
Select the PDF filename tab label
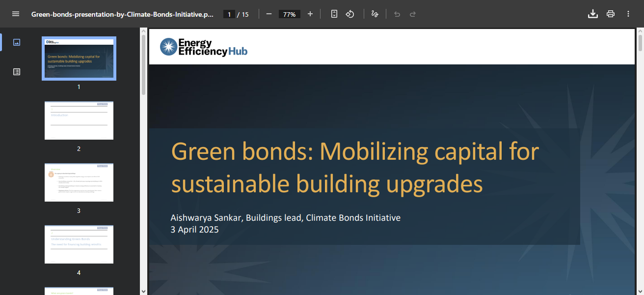coord(122,14)
